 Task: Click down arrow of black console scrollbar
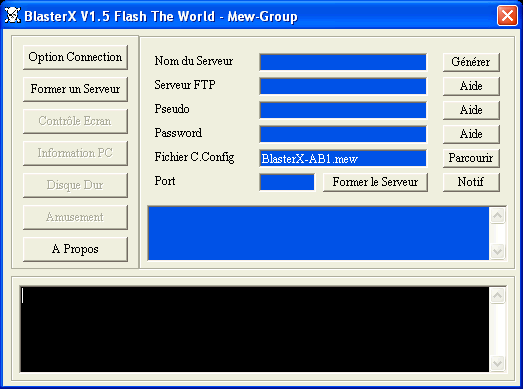pyautogui.click(x=498, y=363)
